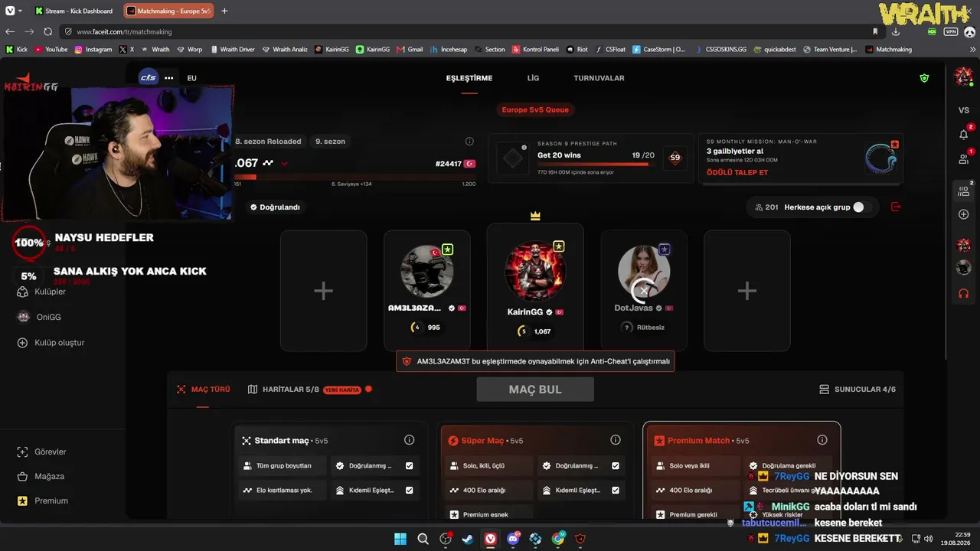This screenshot has width=980, height=551.
Task: Open the HARİTALAR 5/8 tab
Action: point(283,389)
